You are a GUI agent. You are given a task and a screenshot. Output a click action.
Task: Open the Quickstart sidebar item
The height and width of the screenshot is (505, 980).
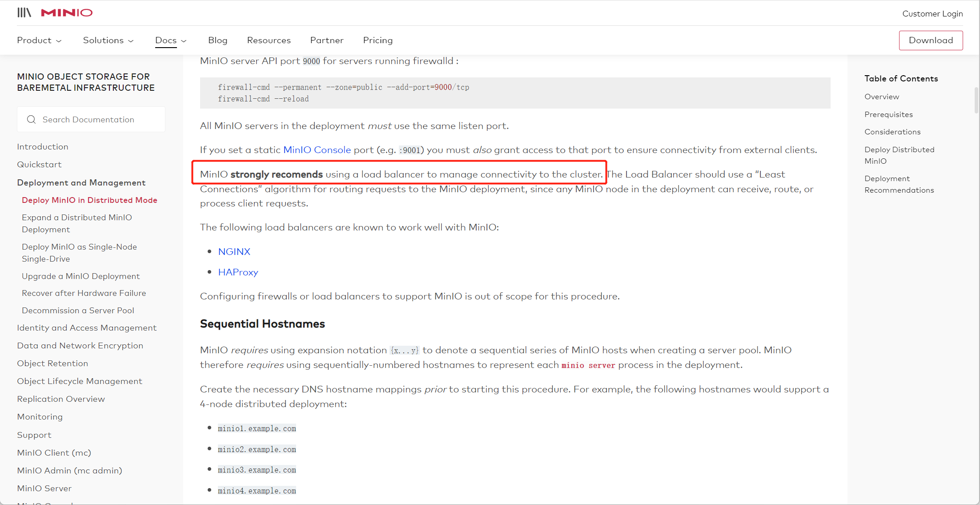click(39, 165)
